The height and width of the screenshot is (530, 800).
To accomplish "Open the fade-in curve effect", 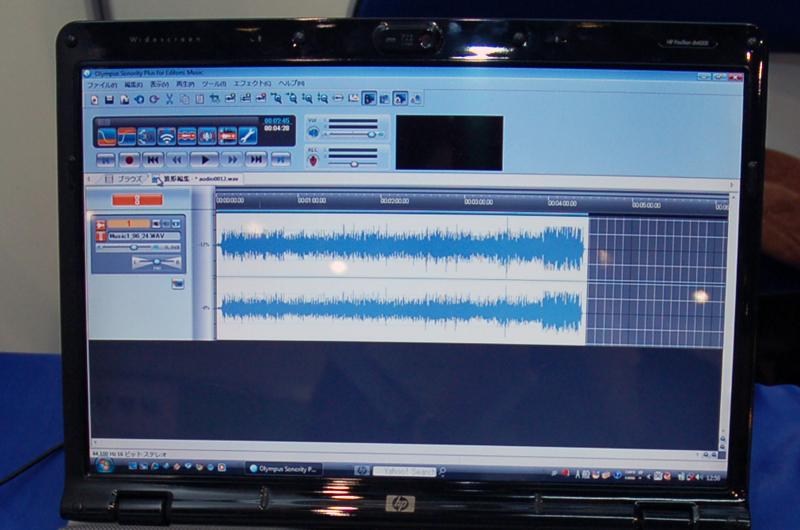I will (x=127, y=137).
